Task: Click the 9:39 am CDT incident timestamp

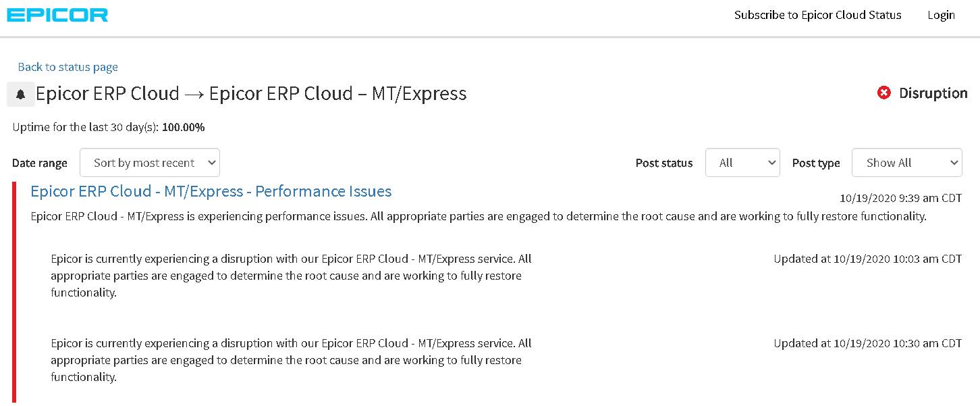Action: pos(900,199)
